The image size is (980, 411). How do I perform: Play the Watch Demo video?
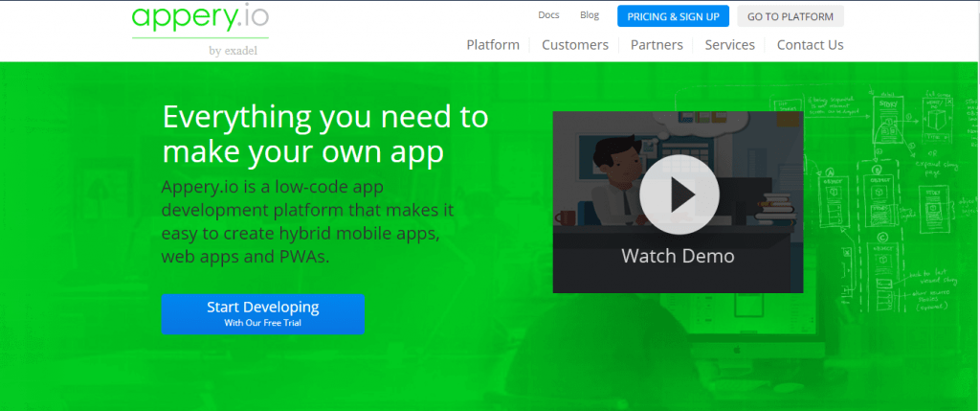pyautogui.click(x=679, y=194)
